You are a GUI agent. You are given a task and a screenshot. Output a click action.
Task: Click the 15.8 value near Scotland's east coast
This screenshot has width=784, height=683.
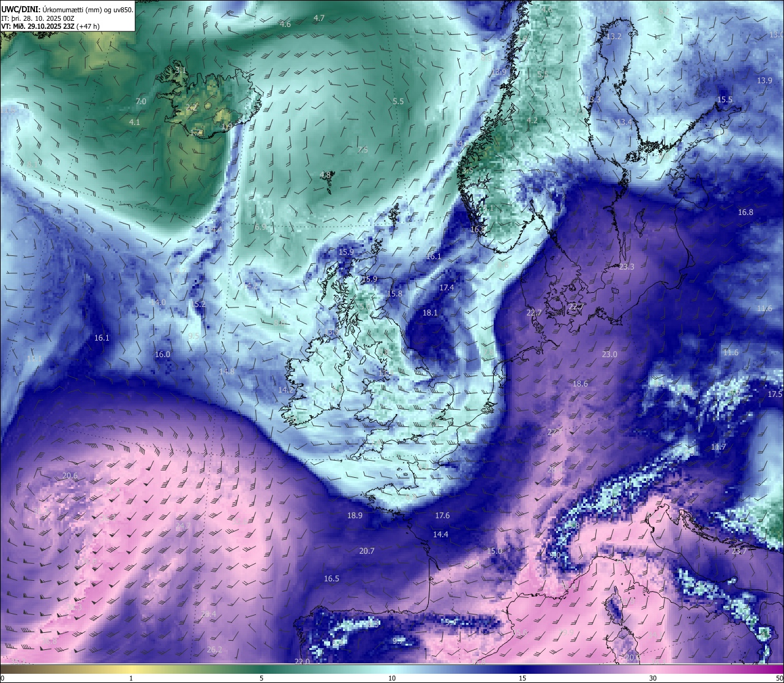coord(395,294)
